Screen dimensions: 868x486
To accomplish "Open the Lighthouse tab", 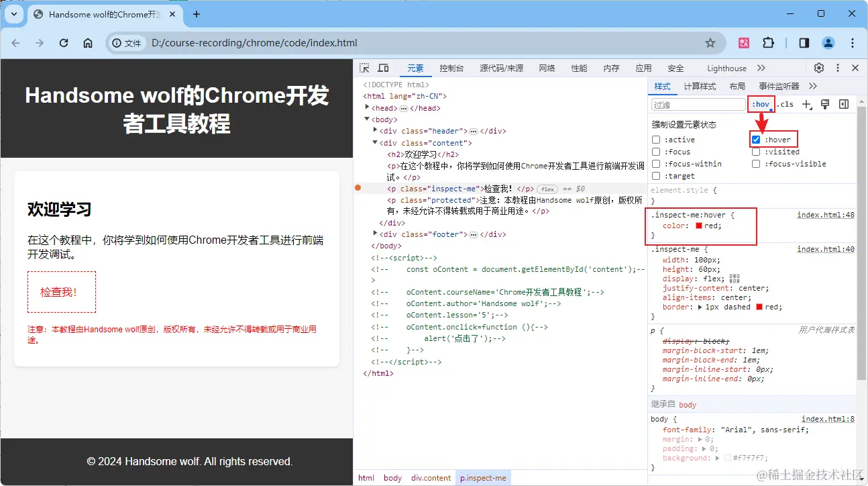I will tap(726, 68).
